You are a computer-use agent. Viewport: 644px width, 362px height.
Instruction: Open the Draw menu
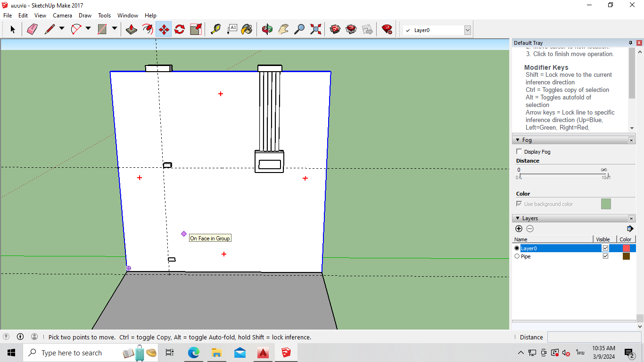[85, 15]
